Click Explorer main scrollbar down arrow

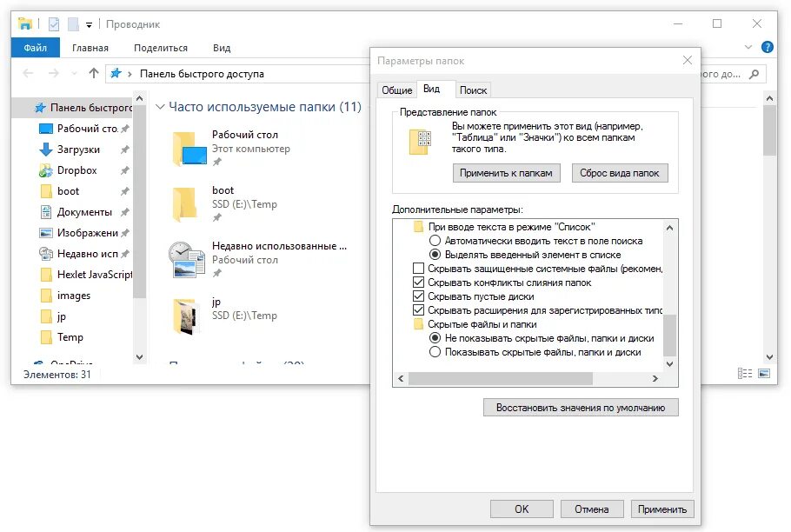769,357
